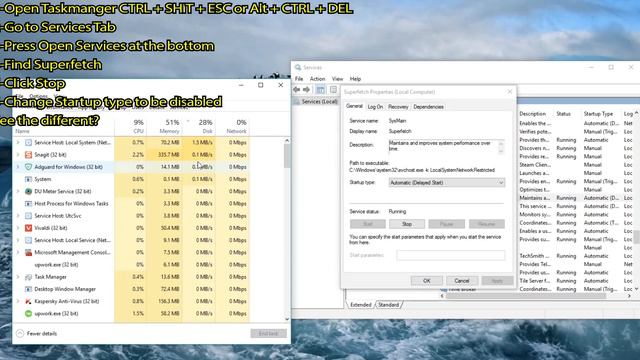Viewport: 640px width, 360px height.
Task: Click DU Meter Service process icon
Action: tap(28, 191)
